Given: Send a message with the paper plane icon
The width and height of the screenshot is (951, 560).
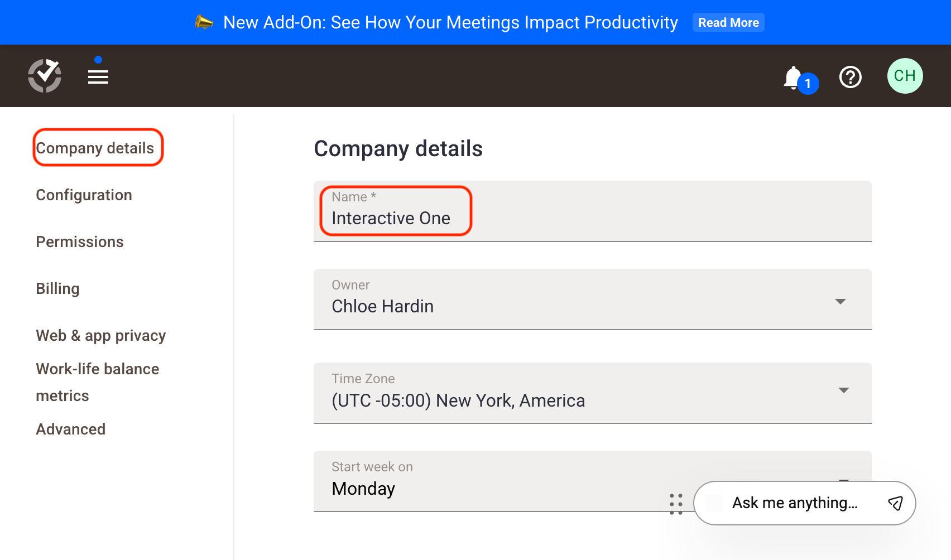Looking at the screenshot, I should (895, 503).
